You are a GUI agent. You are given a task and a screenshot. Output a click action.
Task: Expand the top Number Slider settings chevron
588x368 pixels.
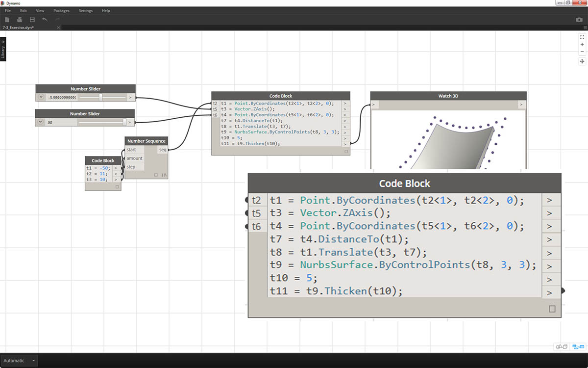click(41, 98)
